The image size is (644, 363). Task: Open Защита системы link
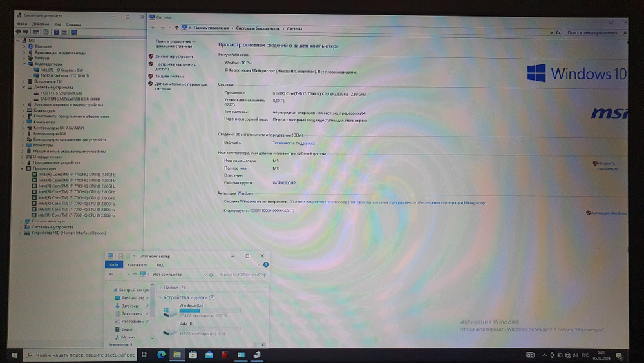[x=170, y=76]
